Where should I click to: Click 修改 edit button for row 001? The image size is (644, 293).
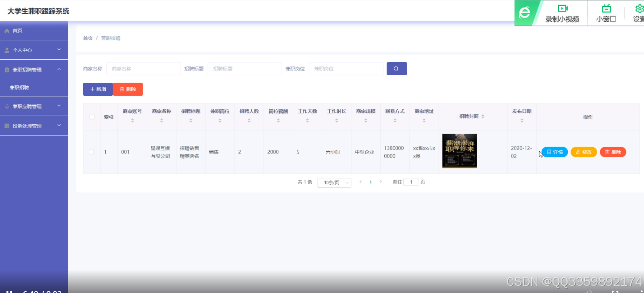coord(584,152)
